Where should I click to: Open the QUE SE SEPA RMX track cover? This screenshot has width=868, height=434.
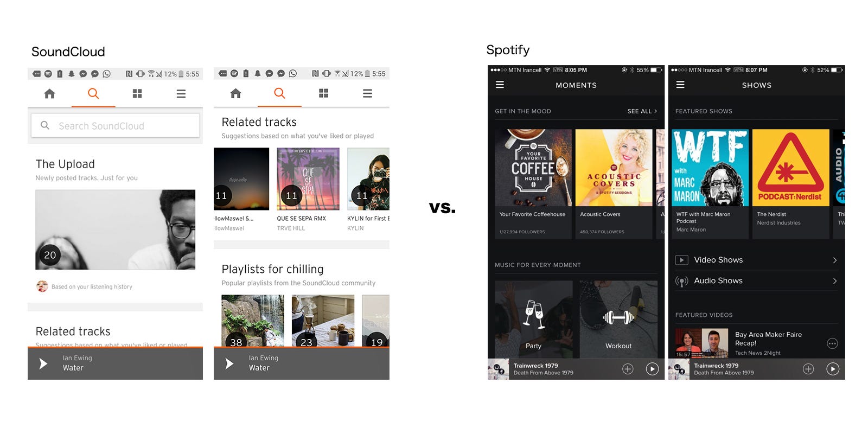tap(308, 179)
